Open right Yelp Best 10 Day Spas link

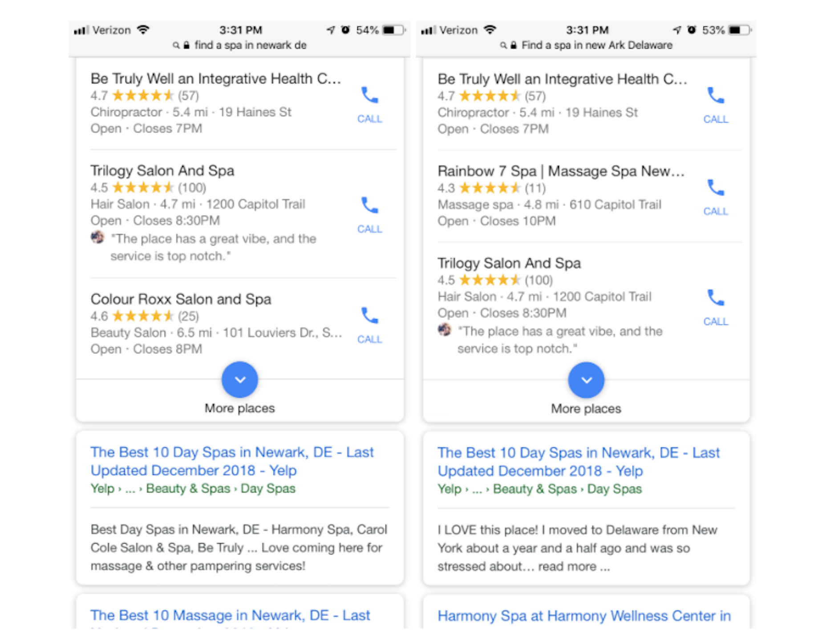coord(578,462)
